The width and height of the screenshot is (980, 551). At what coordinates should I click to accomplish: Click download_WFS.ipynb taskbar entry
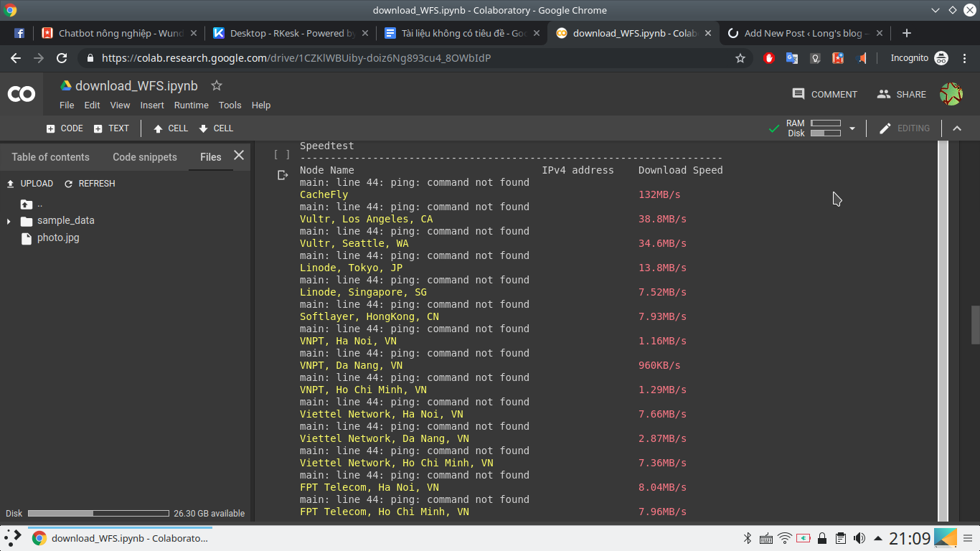pos(121,538)
